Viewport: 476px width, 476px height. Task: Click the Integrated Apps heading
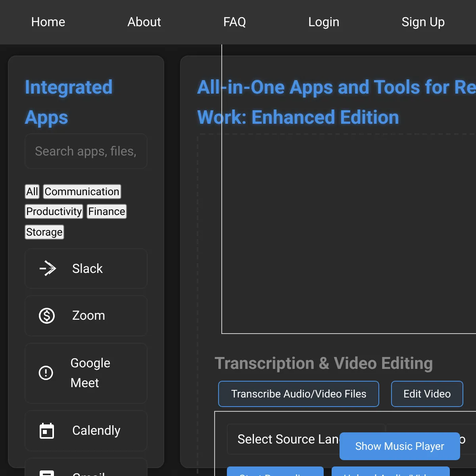[69, 102]
